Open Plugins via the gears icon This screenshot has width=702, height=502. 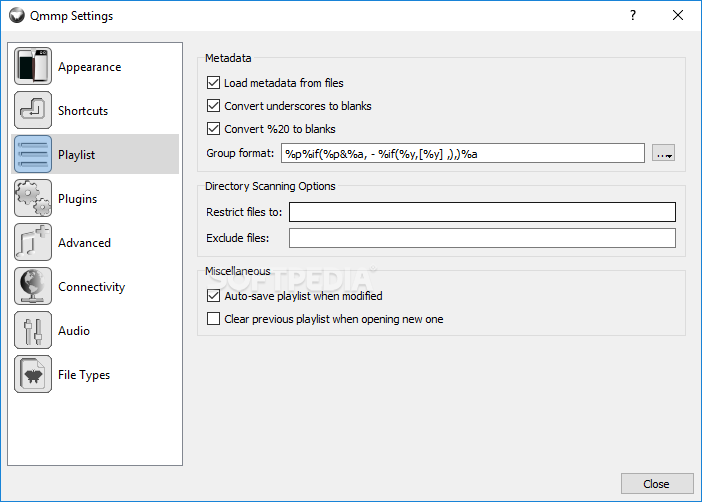click(33, 198)
